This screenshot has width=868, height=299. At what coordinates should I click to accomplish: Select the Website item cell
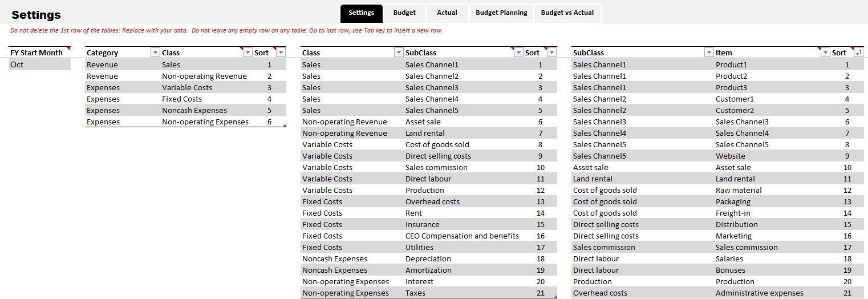pyautogui.click(x=772, y=156)
